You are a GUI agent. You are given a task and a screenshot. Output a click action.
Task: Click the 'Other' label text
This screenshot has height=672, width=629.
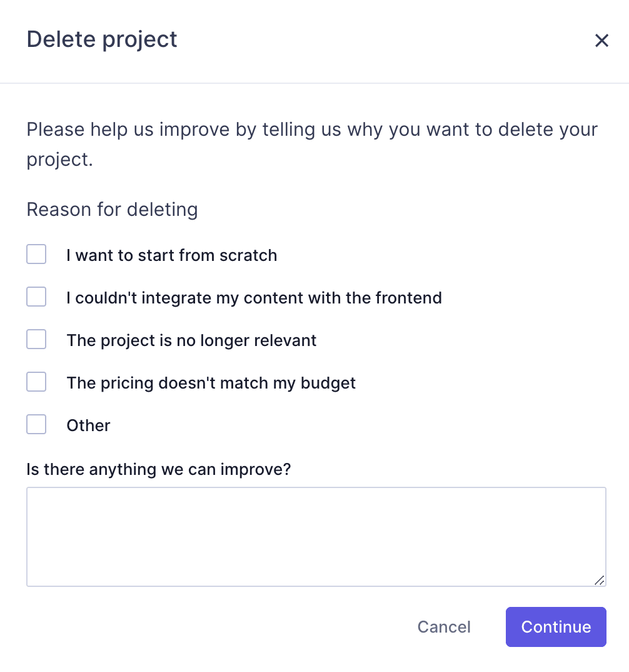click(88, 425)
